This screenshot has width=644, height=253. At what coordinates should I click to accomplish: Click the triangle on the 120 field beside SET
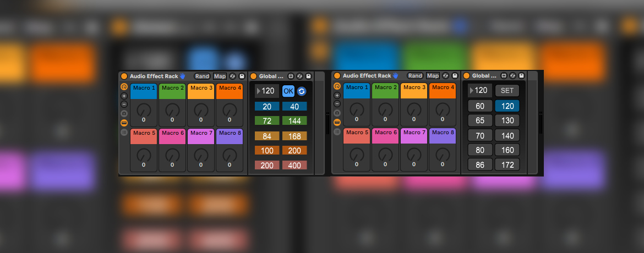point(471,91)
